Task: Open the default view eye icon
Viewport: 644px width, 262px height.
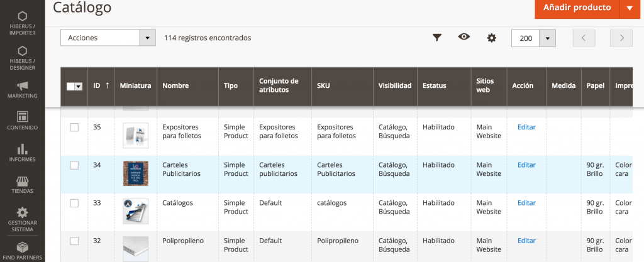Action: [464, 37]
